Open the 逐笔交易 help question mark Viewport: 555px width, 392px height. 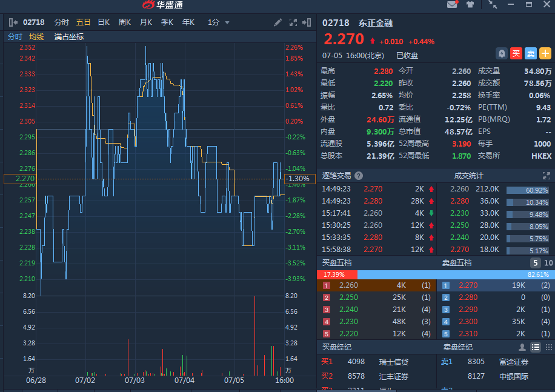click(359, 176)
